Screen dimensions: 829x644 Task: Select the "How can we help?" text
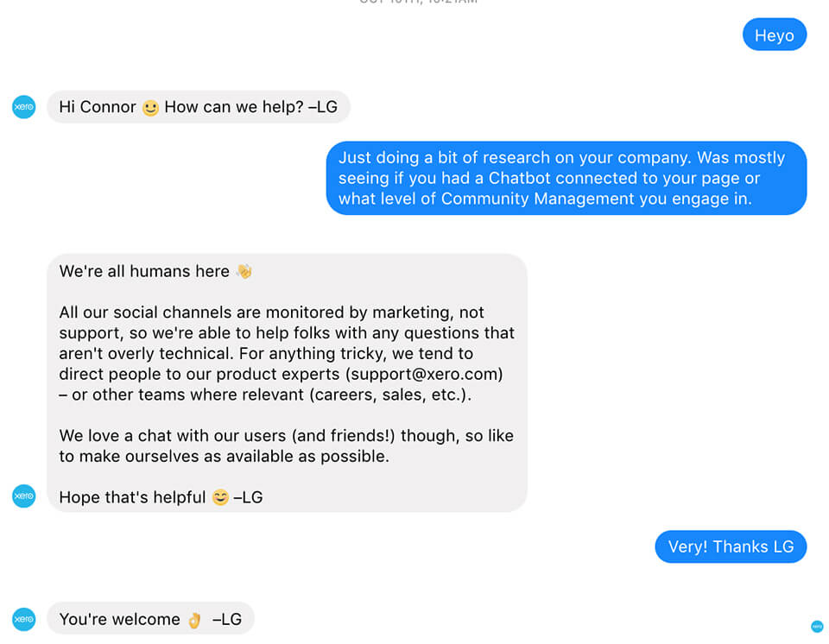pyautogui.click(x=234, y=107)
